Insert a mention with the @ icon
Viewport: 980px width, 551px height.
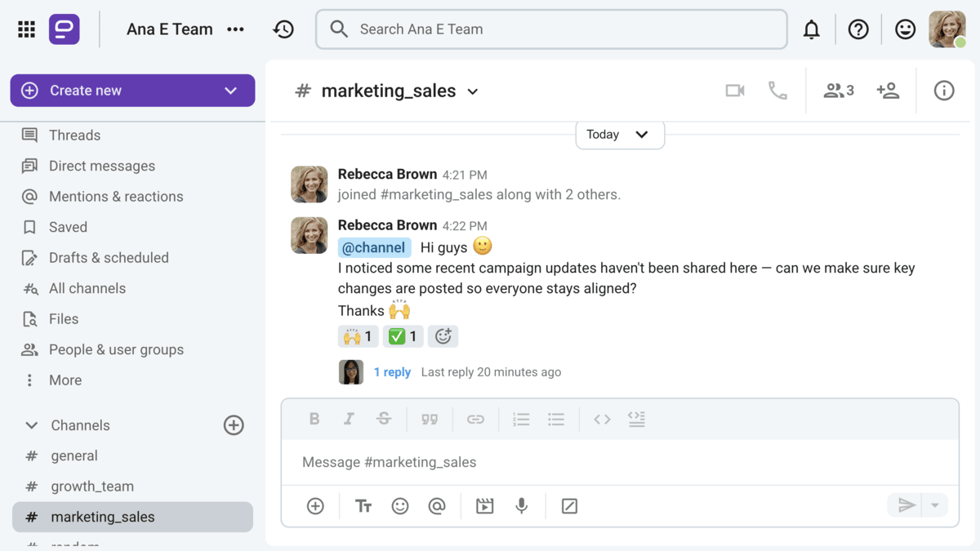[x=437, y=506]
